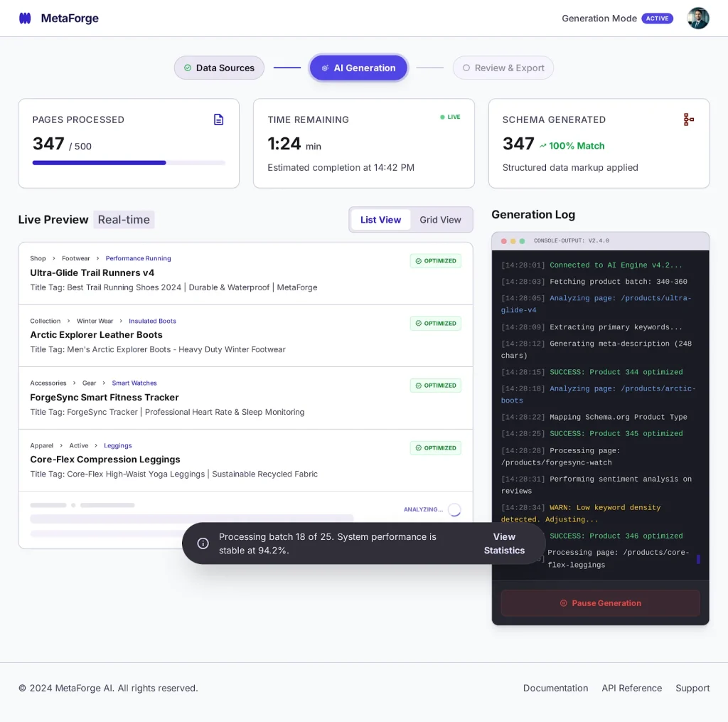Click log line 'WARN: Low keyword density'

[581, 514]
